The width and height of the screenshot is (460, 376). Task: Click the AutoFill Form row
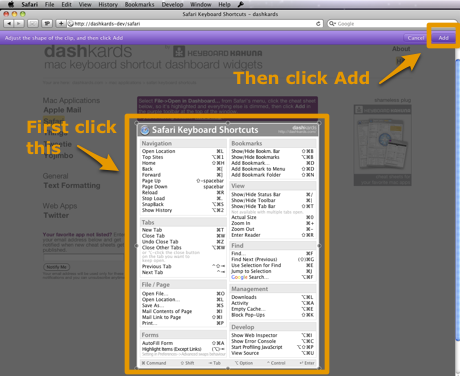(x=183, y=343)
